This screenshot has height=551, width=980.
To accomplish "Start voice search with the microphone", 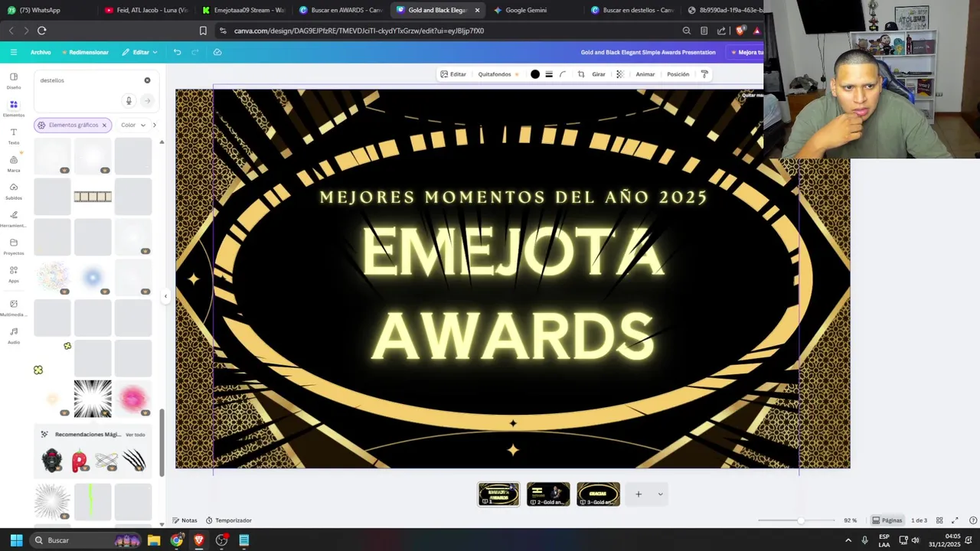I will click(x=129, y=100).
